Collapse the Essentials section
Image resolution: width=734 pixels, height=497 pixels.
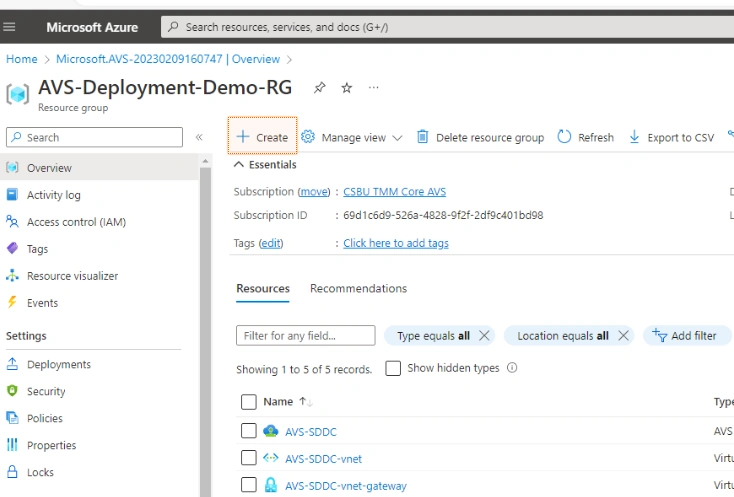[265, 165]
